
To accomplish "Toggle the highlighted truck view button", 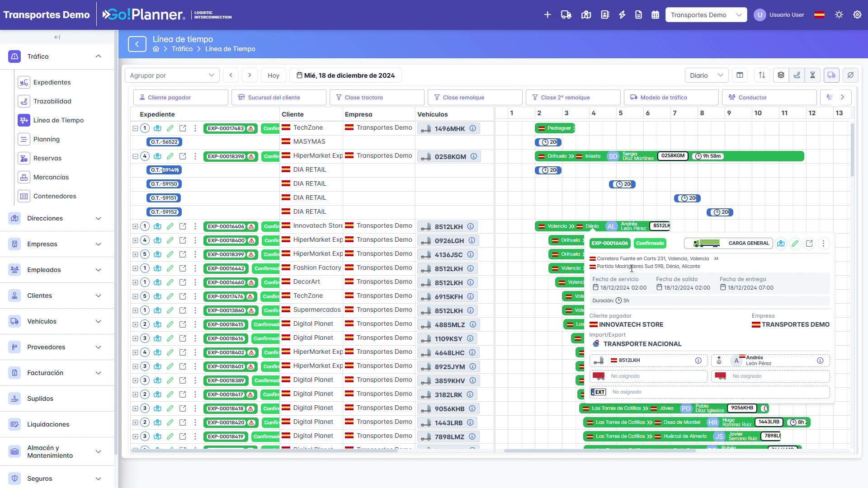I will click(831, 75).
